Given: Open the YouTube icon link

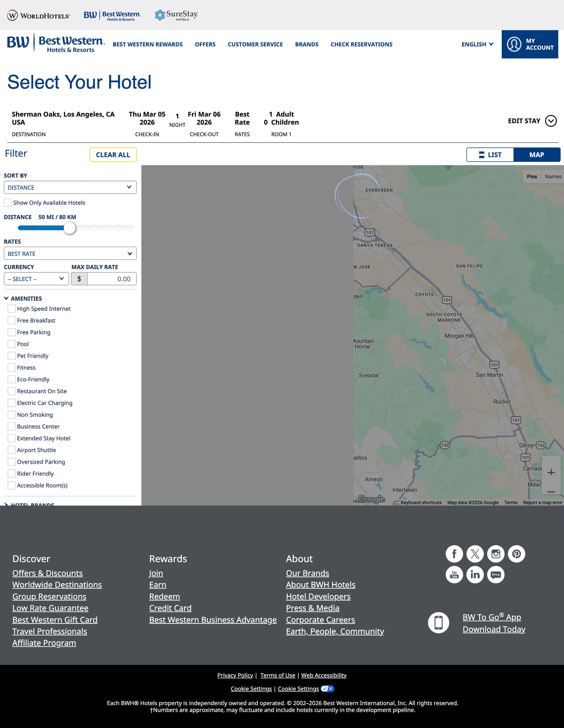Looking at the screenshot, I should click(x=454, y=575).
